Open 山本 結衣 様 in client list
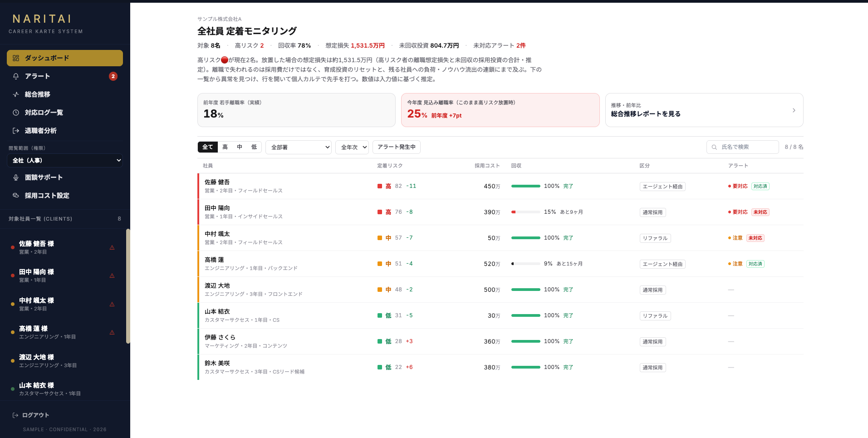The height and width of the screenshot is (438, 868). (64, 389)
